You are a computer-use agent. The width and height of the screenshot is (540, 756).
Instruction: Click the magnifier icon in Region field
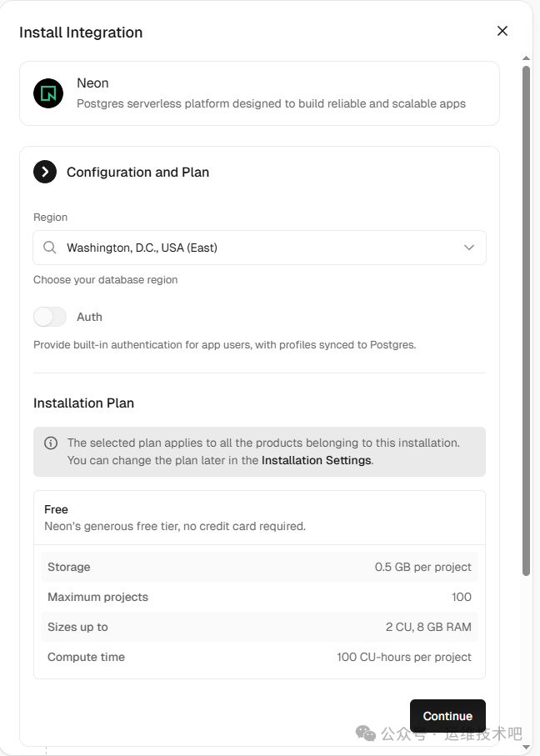coord(50,248)
